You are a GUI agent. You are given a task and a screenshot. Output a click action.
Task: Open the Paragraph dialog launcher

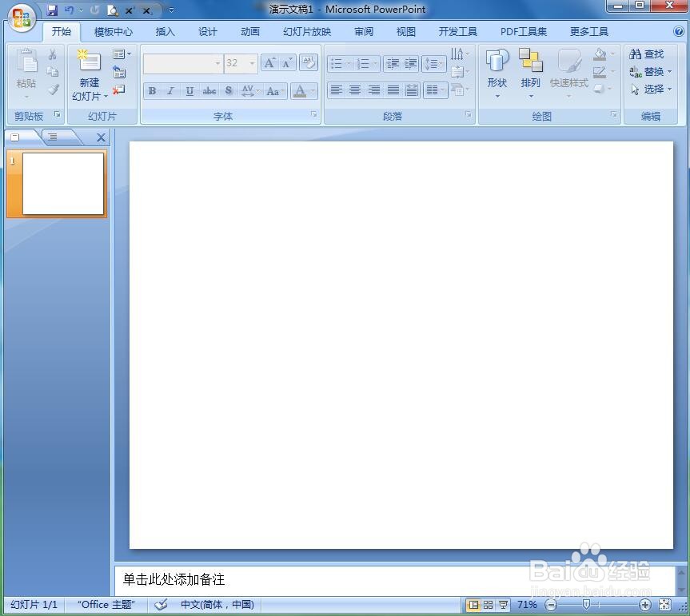pyautogui.click(x=469, y=114)
